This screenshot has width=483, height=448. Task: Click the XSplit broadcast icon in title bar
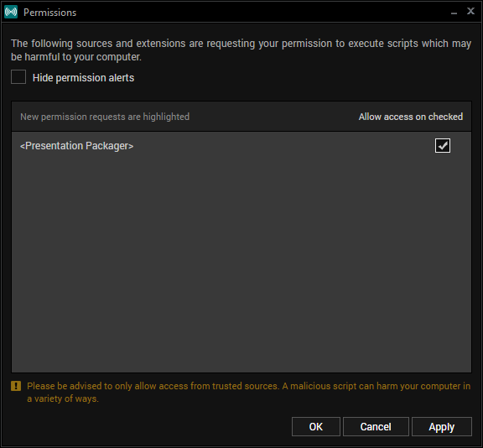pos(11,12)
